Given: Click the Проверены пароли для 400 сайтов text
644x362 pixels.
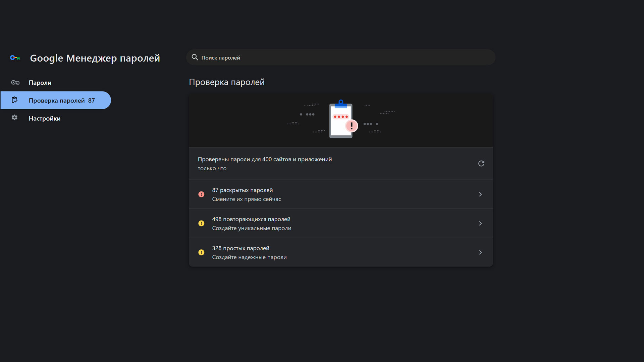Looking at the screenshot, I should coord(265,159).
